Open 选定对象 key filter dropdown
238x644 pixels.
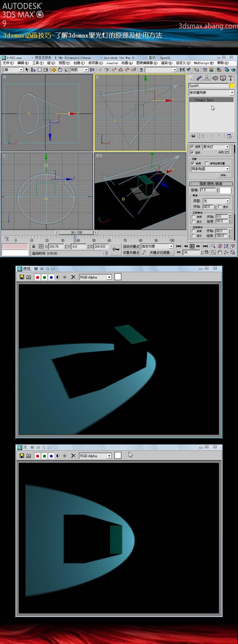(x=157, y=246)
